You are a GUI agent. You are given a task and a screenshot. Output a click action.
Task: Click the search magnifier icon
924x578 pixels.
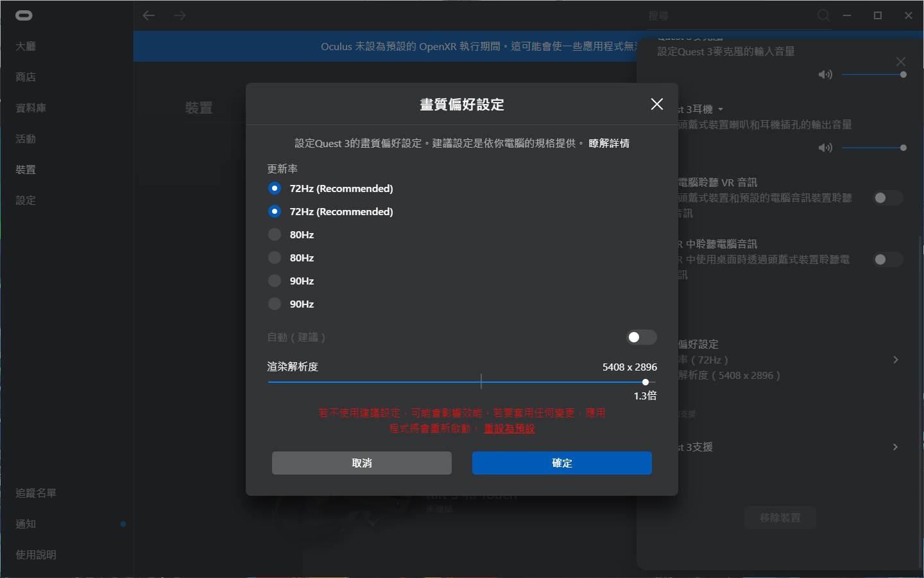tap(823, 15)
